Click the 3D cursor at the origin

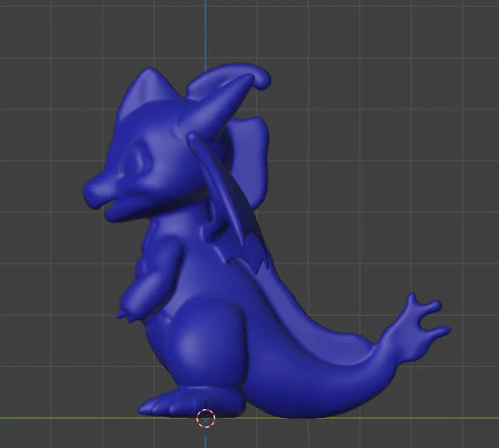(x=206, y=418)
